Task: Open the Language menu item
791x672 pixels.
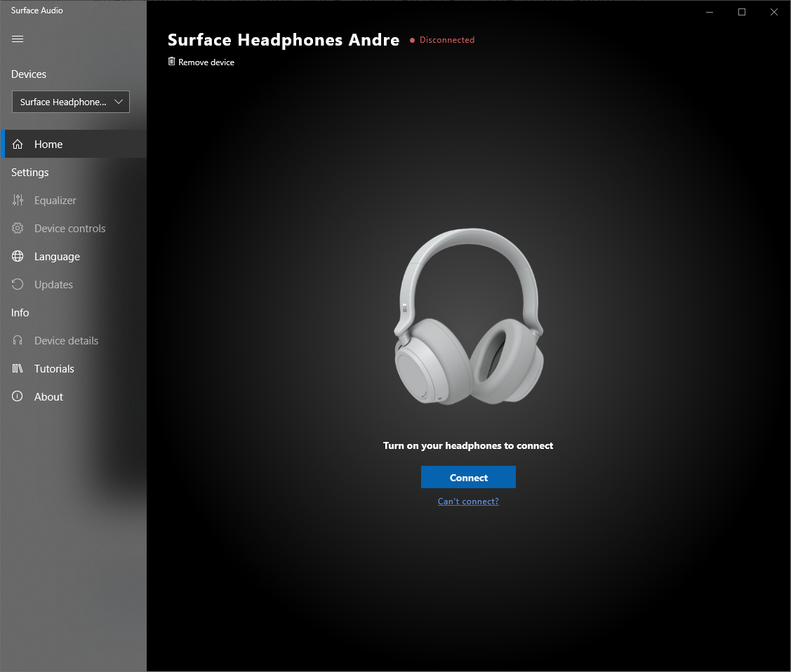Action: coord(57,257)
